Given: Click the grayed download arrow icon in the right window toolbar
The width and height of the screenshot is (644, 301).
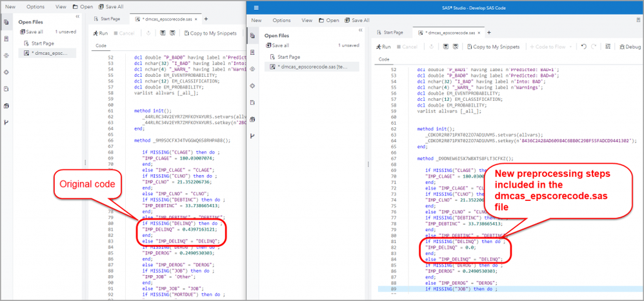Looking at the screenshot, I should pyautogui.click(x=432, y=47).
